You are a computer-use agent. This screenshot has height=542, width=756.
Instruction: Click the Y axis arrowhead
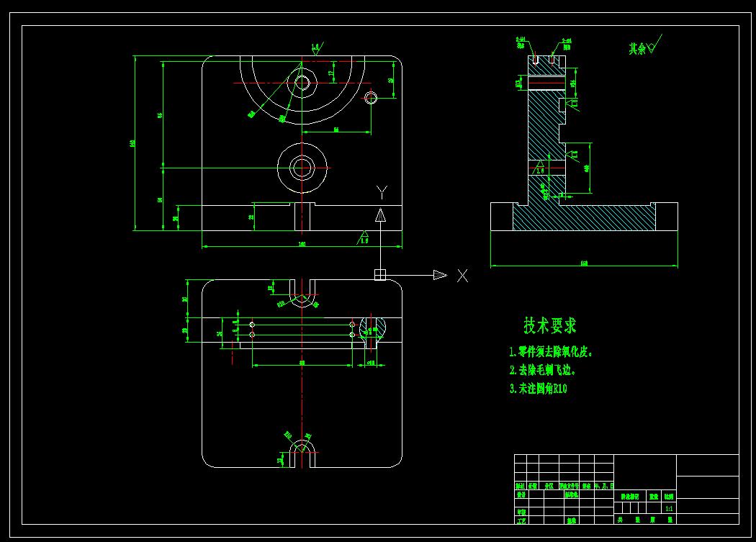tap(380, 215)
